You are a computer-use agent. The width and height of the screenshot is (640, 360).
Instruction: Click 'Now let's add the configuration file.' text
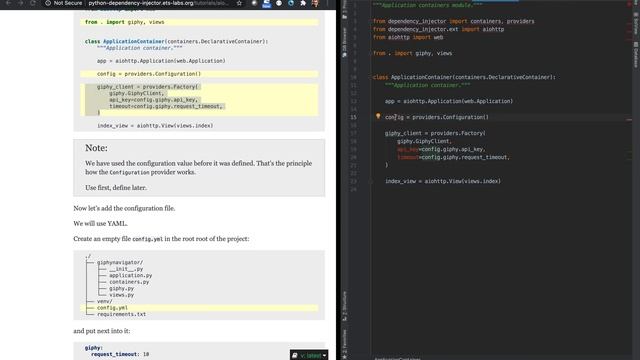point(124,208)
